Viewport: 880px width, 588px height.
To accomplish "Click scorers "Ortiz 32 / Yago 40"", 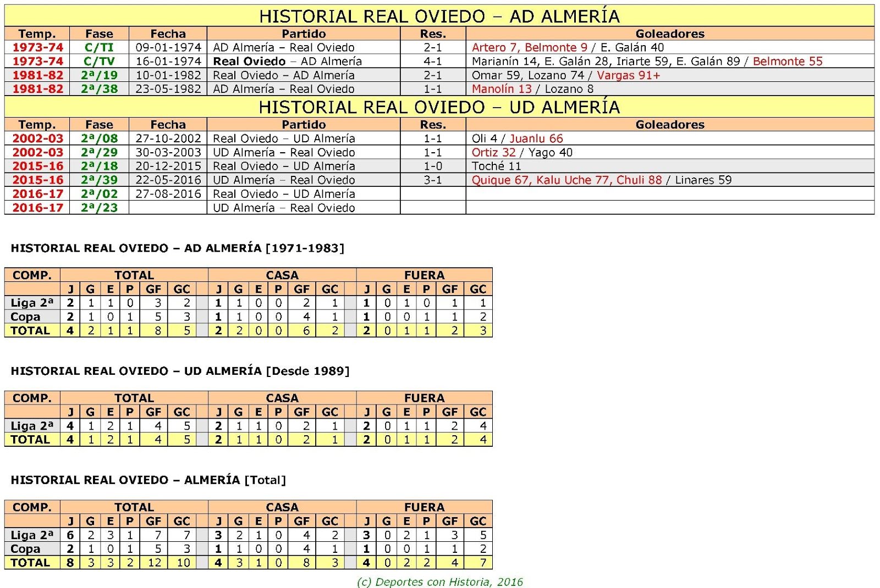I will pos(522,152).
